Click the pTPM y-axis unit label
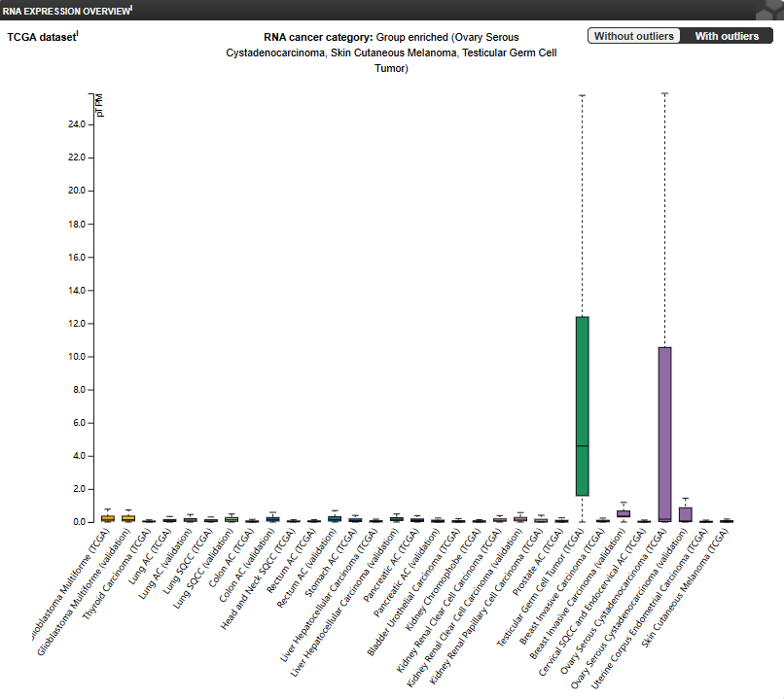Image resolution: width=784 pixels, height=699 pixels. pyautogui.click(x=99, y=105)
